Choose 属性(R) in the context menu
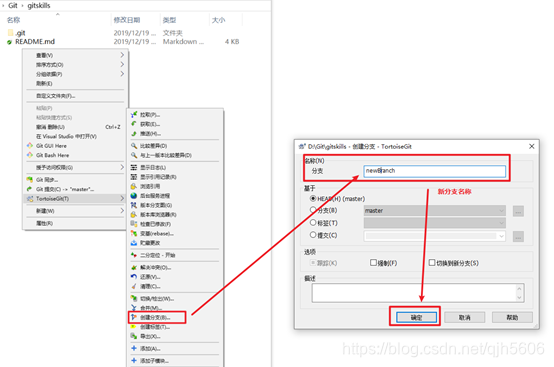The height and width of the screenshot is (367, 554). pyautogui.click(x=75, y=223)
